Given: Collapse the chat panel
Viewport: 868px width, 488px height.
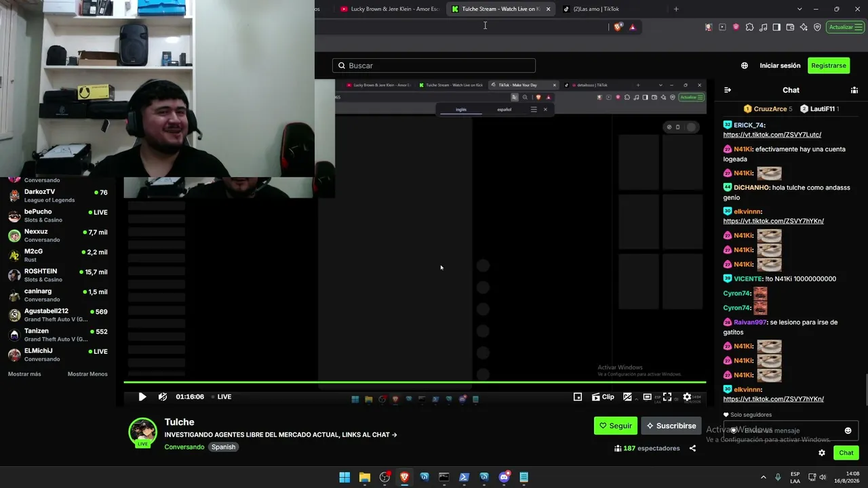Looking at the screenshot, I should point(728,90).
